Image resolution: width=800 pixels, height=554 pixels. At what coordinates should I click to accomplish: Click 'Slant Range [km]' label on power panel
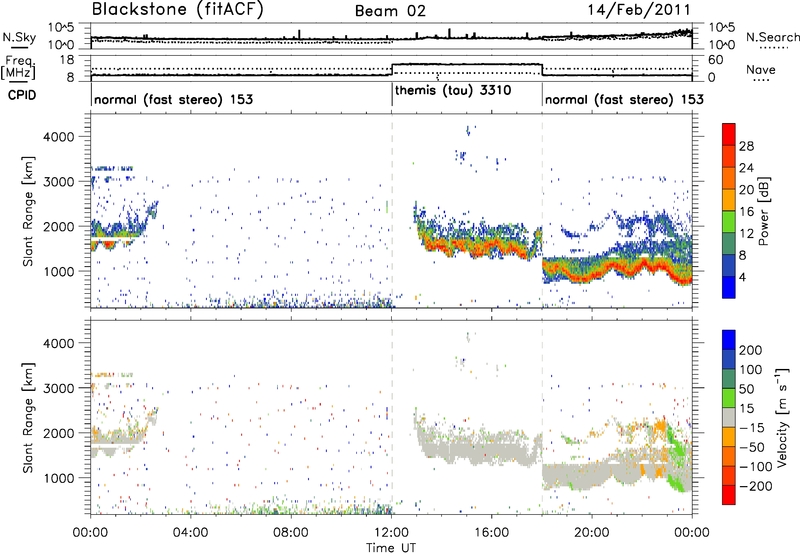coord(28,211)
